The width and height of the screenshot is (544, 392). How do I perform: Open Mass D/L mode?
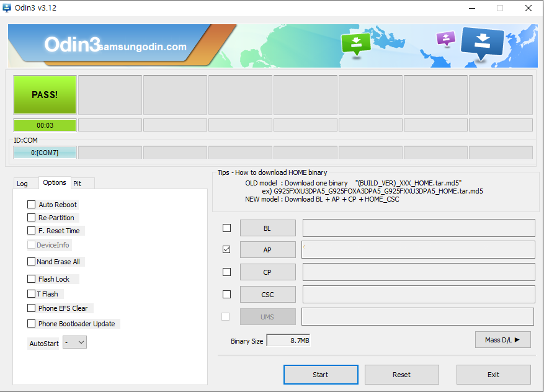[502, 340]
